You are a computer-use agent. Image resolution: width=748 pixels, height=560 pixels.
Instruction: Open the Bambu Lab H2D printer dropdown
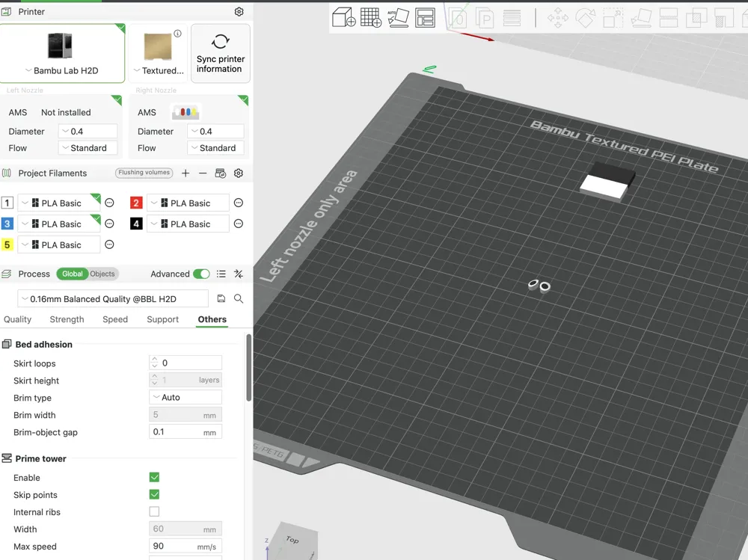tap(62, 70)
